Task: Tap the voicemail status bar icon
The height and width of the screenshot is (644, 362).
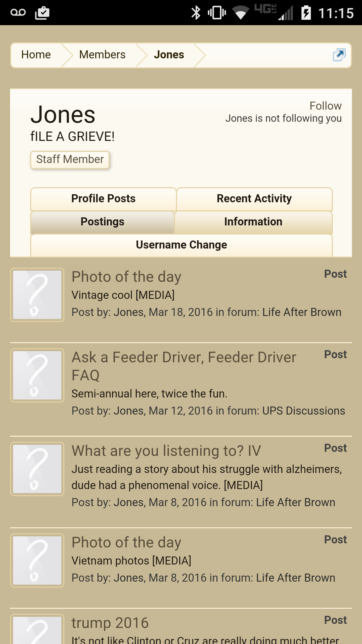Action: [18, 12]
